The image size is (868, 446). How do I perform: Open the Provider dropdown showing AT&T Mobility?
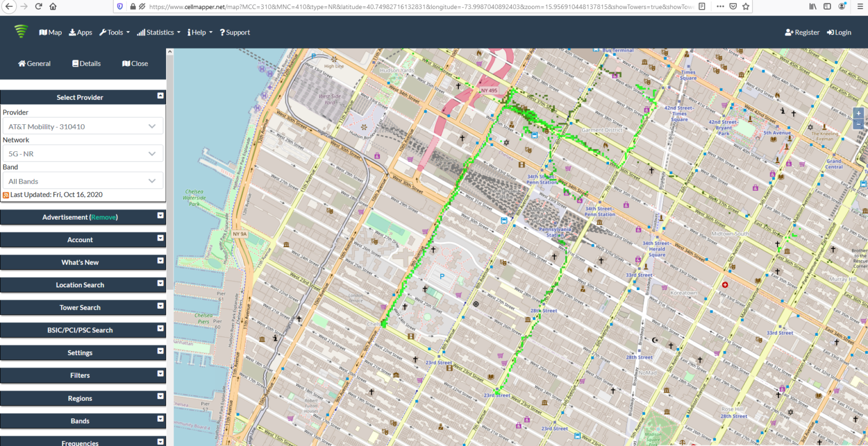[83, 126]
